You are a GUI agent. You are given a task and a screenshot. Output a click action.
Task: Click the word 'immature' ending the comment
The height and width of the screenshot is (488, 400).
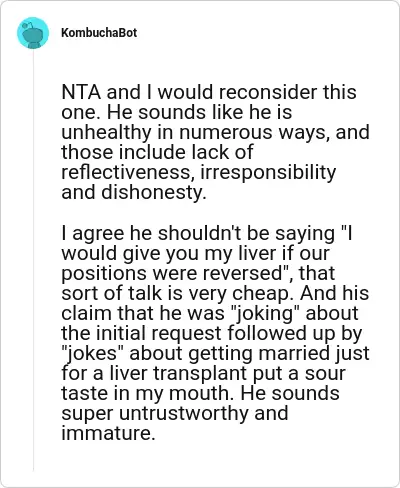(108, 433)
